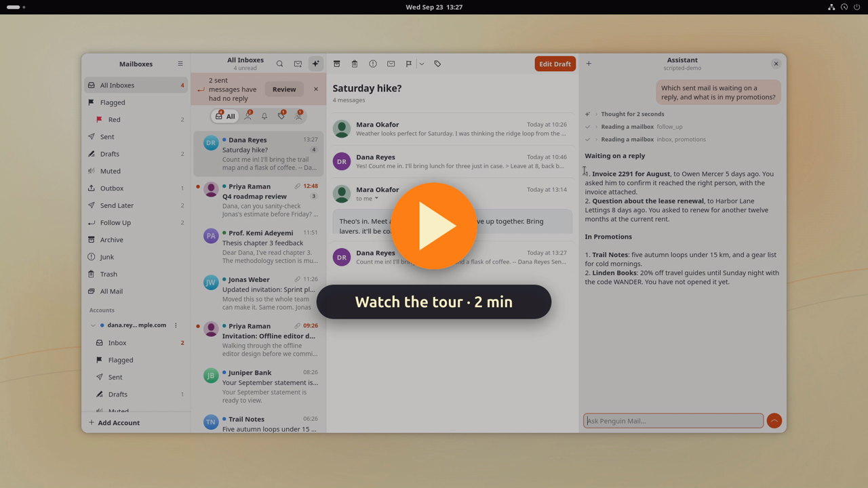
Task: Archive the Saturday hike conversation
Action: point(336,64)
